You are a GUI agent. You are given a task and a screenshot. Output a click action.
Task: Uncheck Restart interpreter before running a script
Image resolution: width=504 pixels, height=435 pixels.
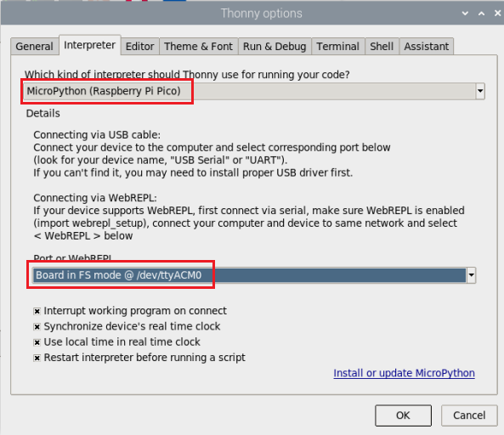tap(37, 358)
